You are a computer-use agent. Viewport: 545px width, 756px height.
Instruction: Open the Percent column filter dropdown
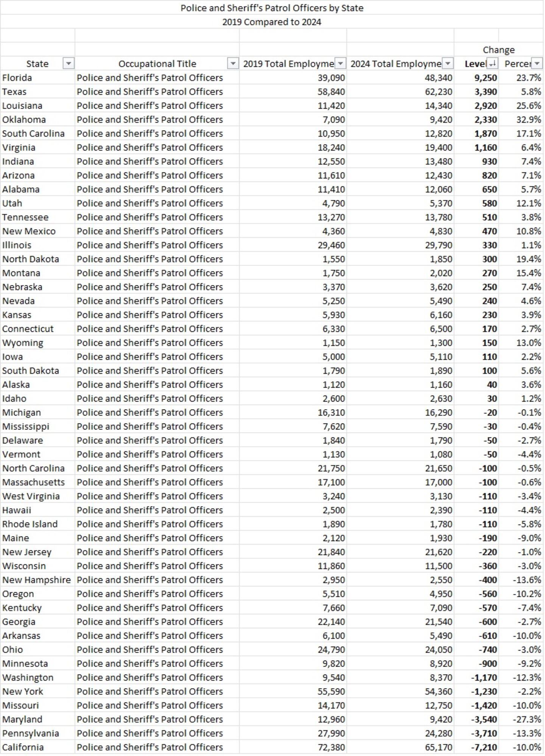point(536,64)
